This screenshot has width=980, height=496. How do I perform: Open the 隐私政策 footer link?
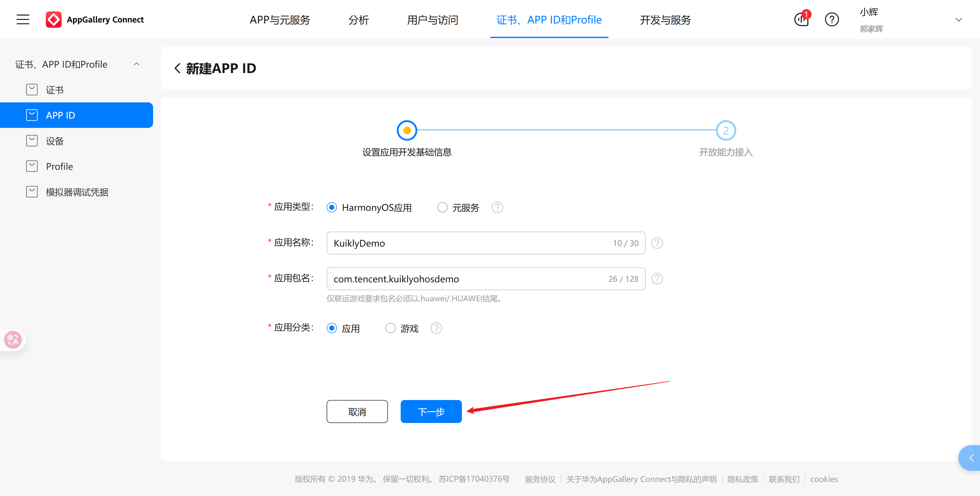pyautogui.click(x=742, y=479)
